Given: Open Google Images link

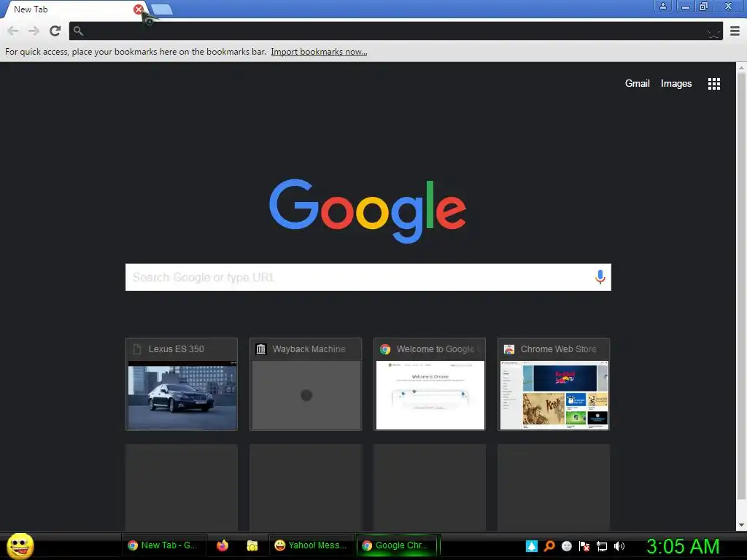Looking at the screenshot, I should coord(676,84).
